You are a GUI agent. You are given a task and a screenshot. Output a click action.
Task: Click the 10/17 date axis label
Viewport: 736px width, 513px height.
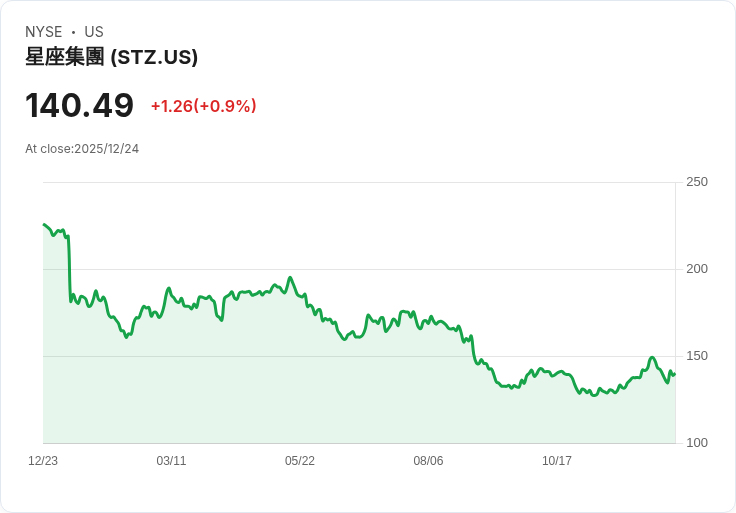pos(557,461)
